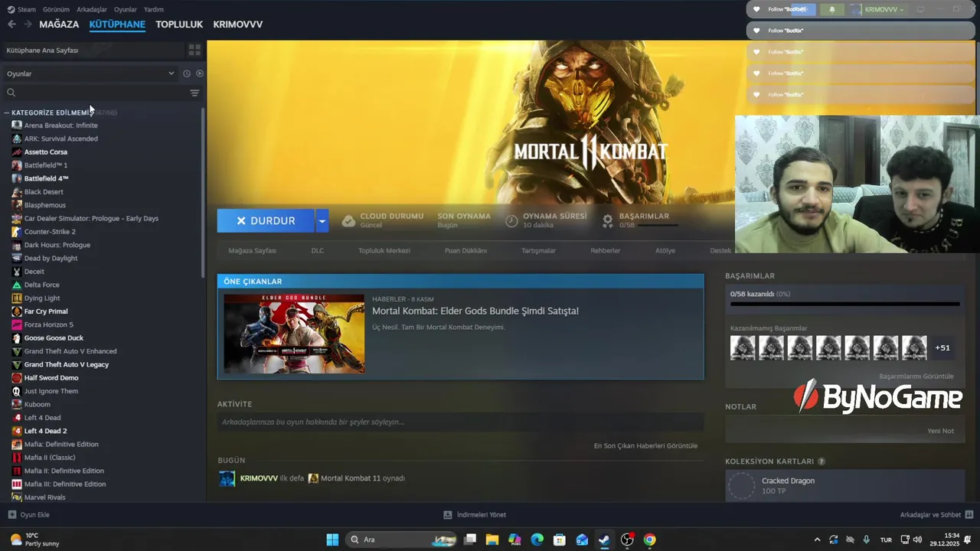Screen dimensions: 980x551
Task: Open Microsoft Edge from the taskbar
Action: click(x=537, y=540)
